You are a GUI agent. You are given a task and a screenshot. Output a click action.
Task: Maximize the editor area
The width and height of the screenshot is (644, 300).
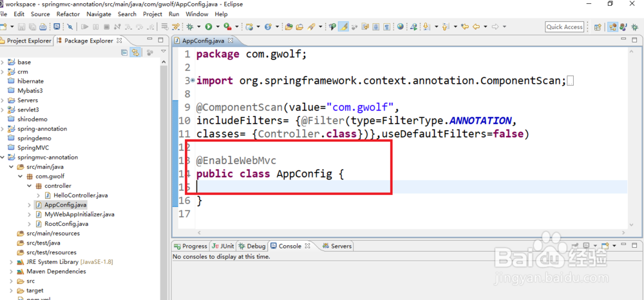(634, 40)
